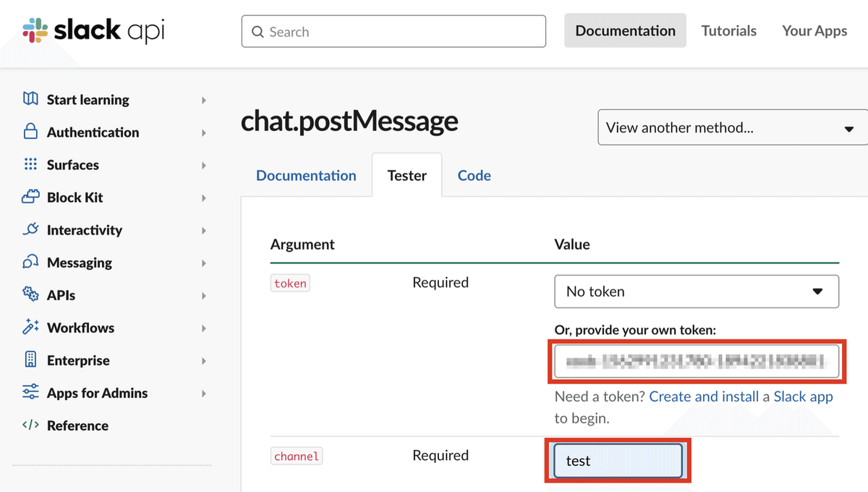
Task: Open the Surfaces grid icon
Action: pos(30,164)
